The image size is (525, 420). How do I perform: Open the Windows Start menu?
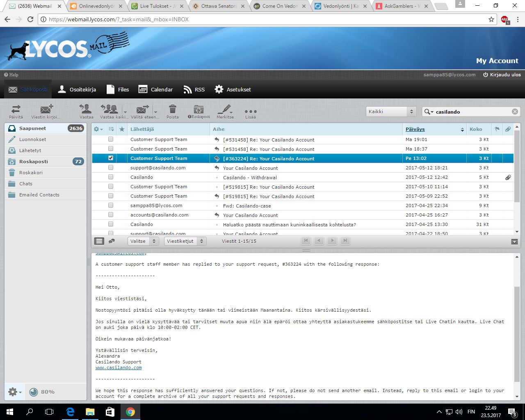point(10,412)
